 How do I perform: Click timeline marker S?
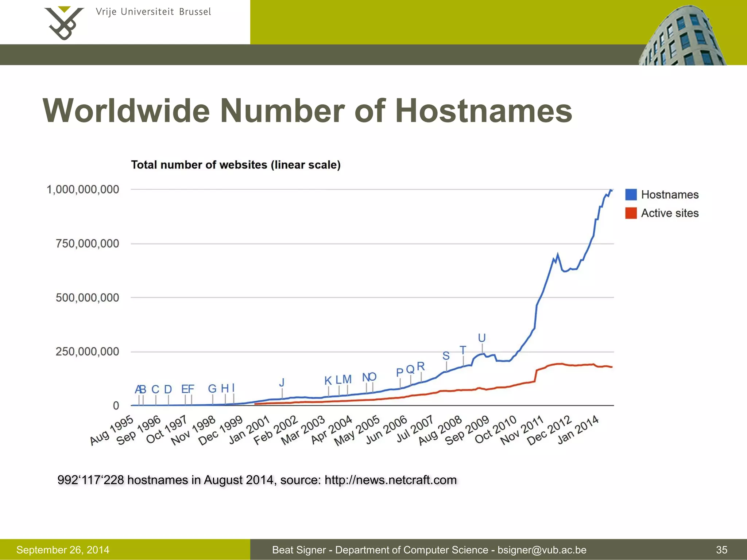click(446, 356)
